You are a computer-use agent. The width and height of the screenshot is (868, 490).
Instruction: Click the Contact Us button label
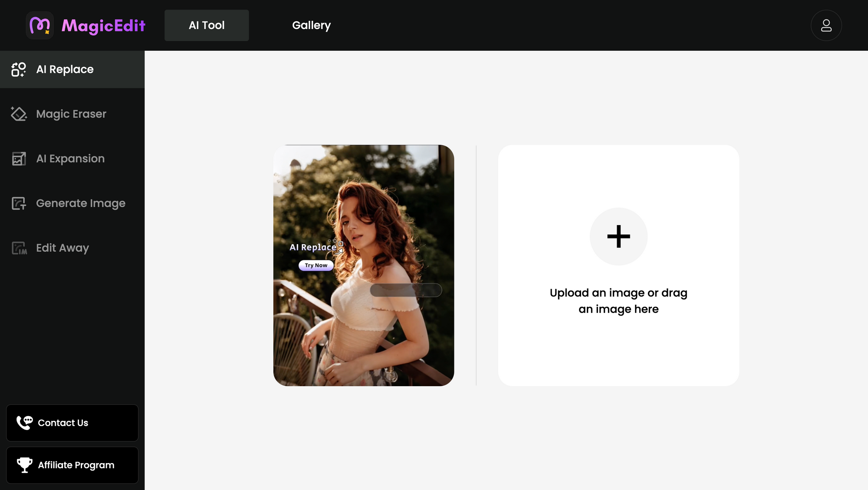tap(63, 423)
